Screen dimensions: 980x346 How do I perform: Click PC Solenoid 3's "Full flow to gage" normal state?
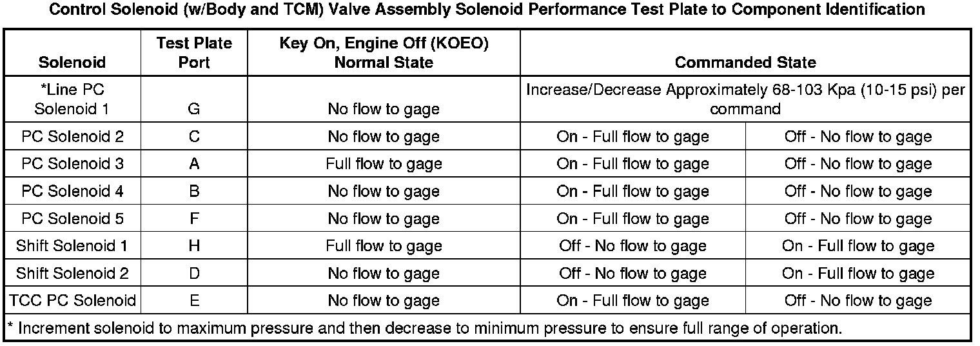click(384, 164)
